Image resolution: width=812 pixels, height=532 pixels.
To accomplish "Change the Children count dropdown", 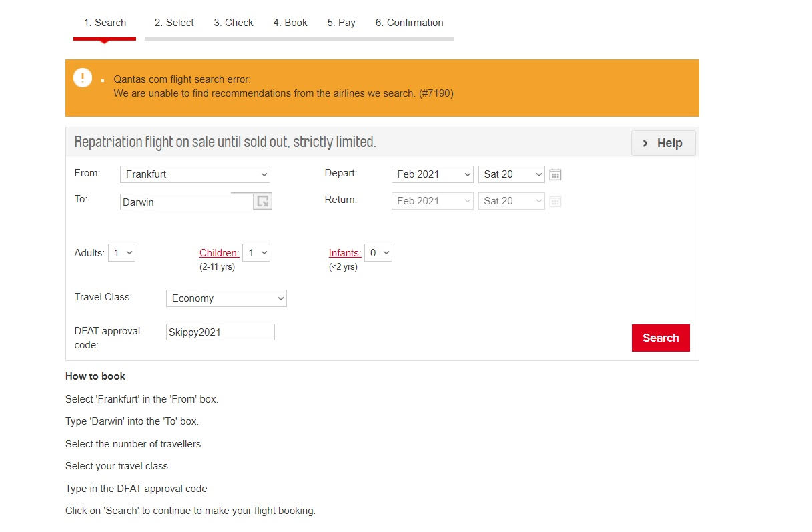I will point(256,253).
